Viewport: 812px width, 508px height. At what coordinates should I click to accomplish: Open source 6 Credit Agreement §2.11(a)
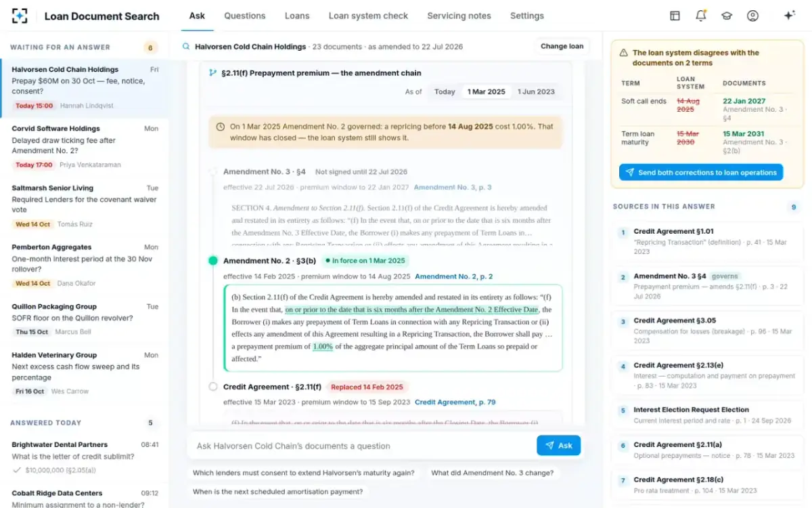(x=706, y=450)
